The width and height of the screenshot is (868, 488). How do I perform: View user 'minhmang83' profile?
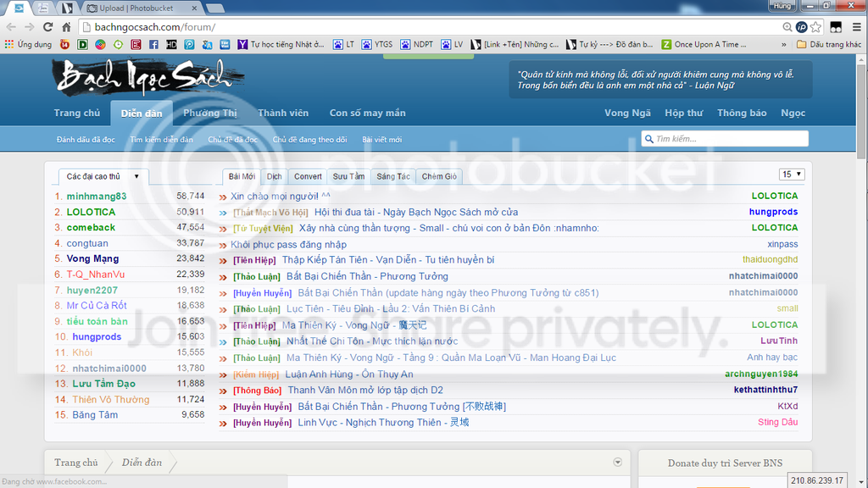click(97, 196)
